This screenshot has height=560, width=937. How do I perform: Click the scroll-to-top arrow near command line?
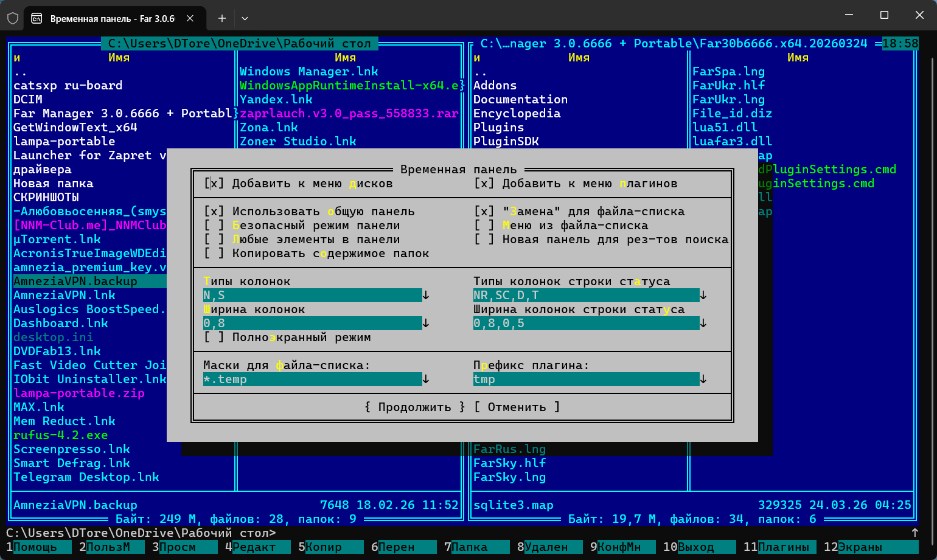tap(914, 533)
